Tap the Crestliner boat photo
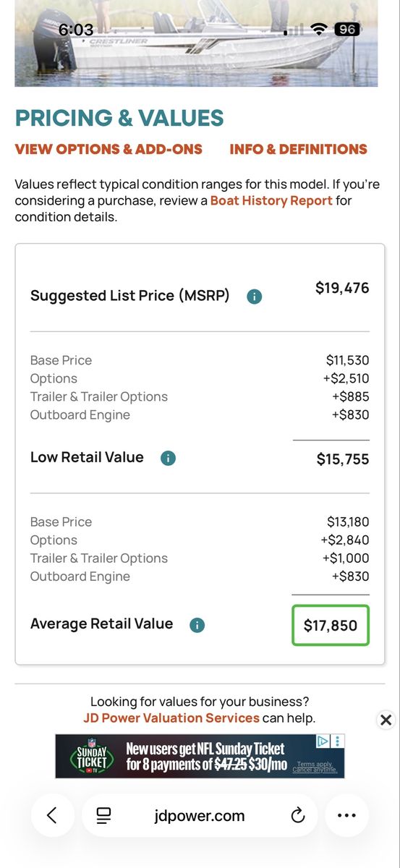Image resolution: width=400 pixels, height=868 pixels. (x=196, y=43)
